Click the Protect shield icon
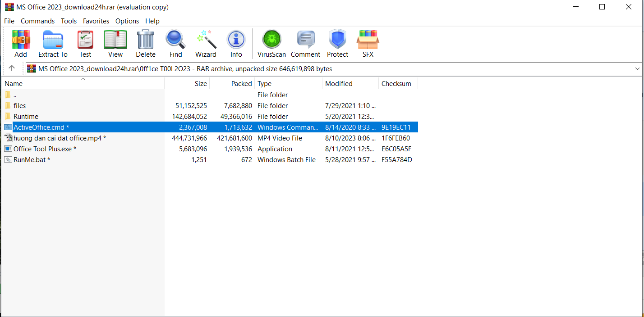This screenshot has width=644, height=317. pyautogui.click(x=337, y=40)
